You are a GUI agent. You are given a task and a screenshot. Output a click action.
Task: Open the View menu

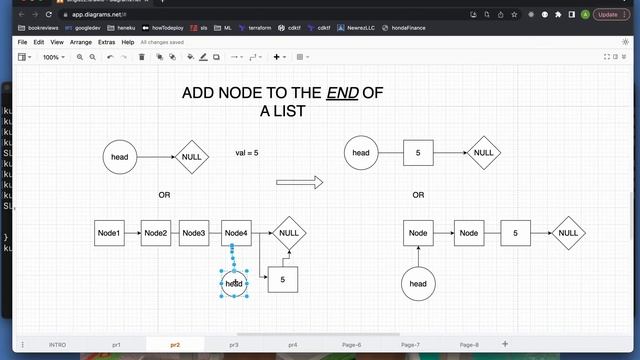pyautogui.click(x=57, y=42)
